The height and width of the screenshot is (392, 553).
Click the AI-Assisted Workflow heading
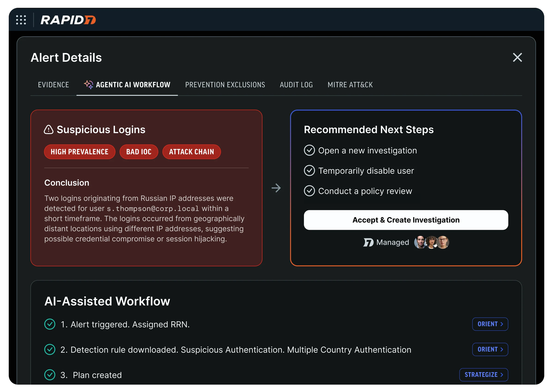click(107, 301)
